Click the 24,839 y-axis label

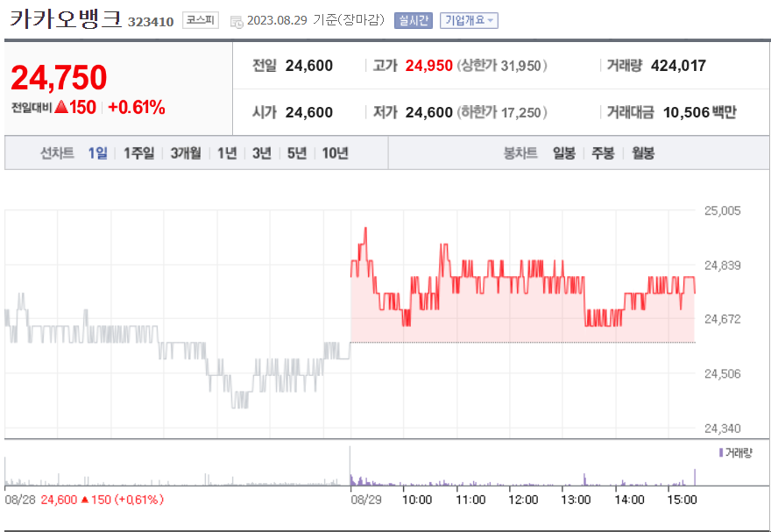click(722, 266)
